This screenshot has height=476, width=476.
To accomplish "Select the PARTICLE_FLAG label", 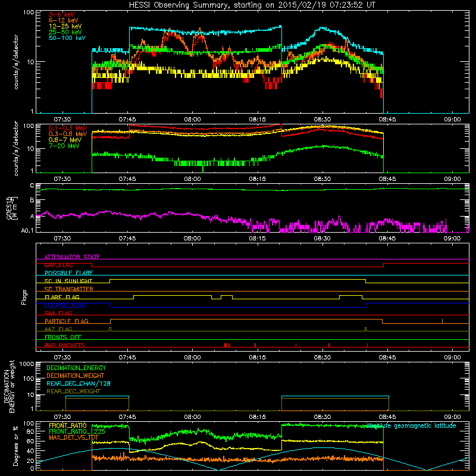I will (x=67, y=321).
